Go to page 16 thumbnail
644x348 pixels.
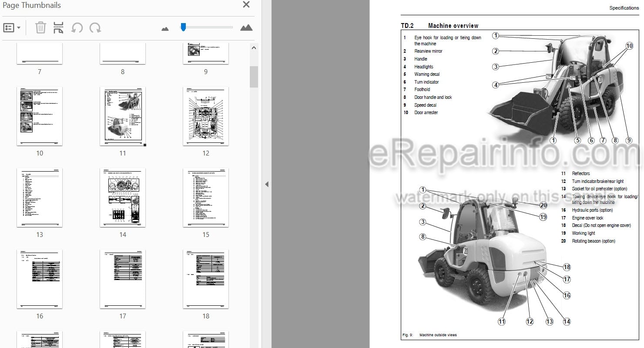click(x=40, y=279)
